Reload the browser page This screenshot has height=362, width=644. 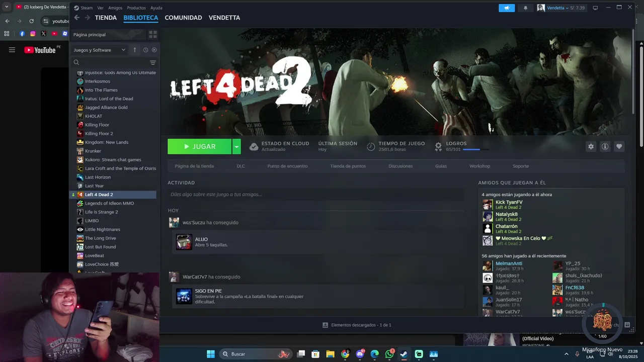31,21
